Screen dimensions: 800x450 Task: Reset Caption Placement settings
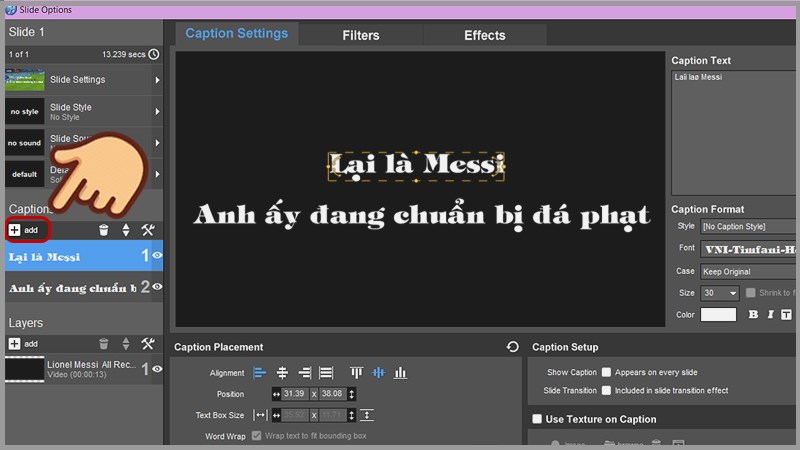click(513, 347)
